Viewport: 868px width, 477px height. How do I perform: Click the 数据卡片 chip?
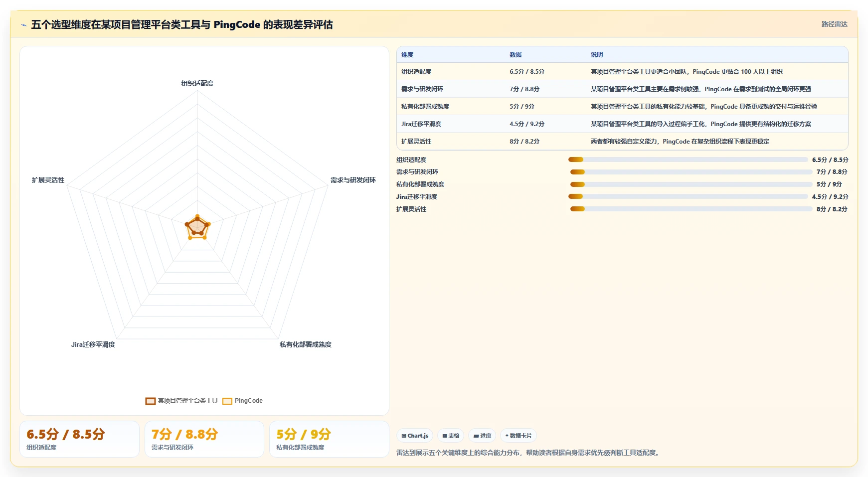click(x=519, y=436)
